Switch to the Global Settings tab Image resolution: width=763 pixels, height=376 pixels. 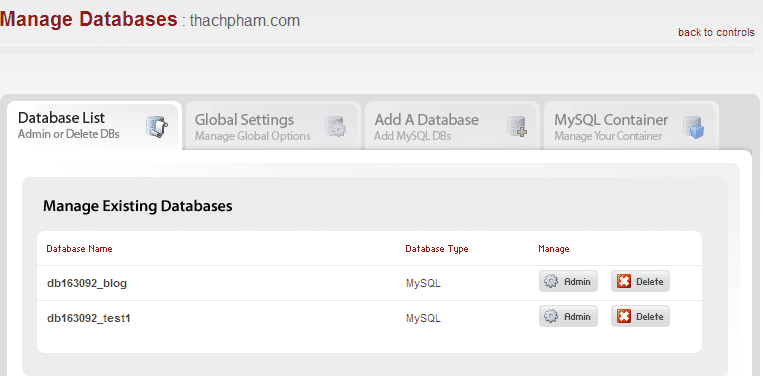click(273, 126)
